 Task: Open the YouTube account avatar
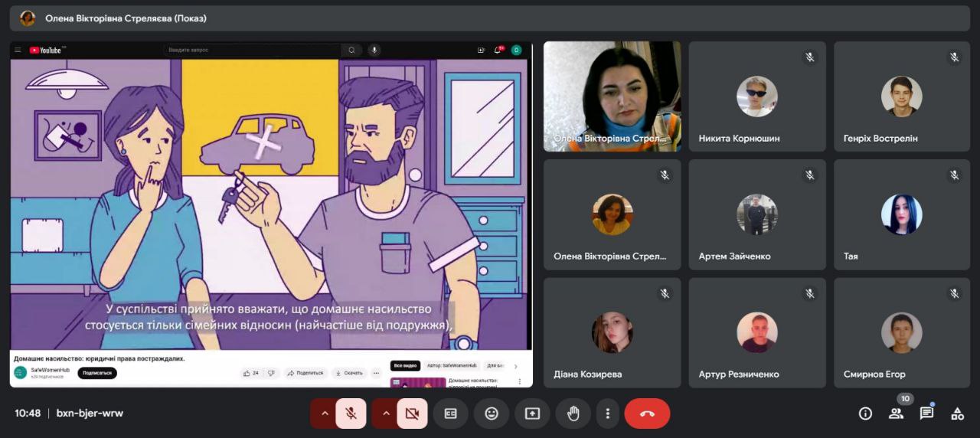click(516, 50)
